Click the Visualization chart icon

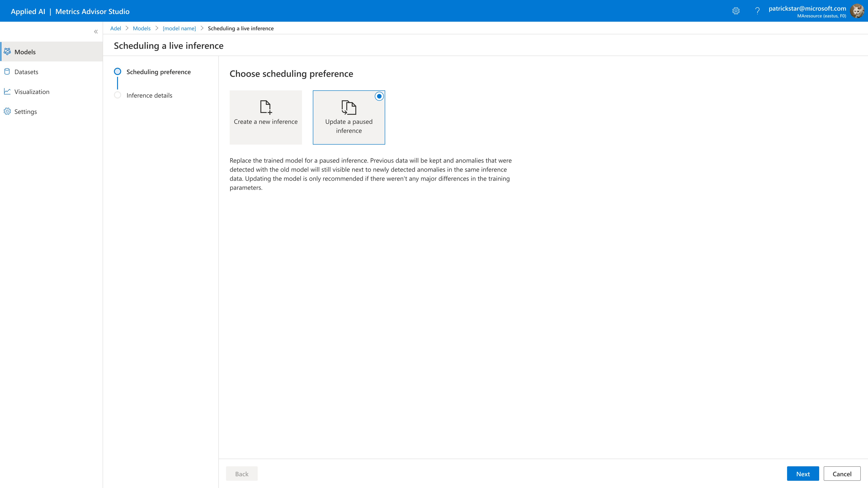tap(7, 91)
